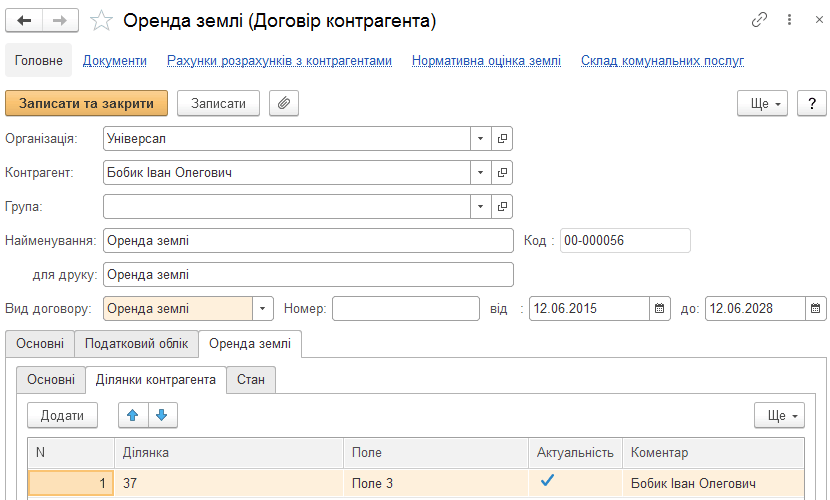
Task: Open Склад комунальних послуг link
Action: [x=662, y=61]
